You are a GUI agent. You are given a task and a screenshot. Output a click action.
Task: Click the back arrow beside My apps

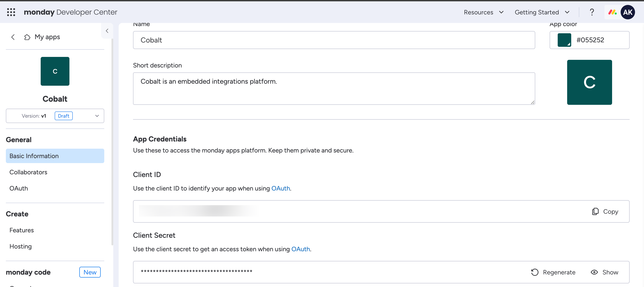pos(13,37)
